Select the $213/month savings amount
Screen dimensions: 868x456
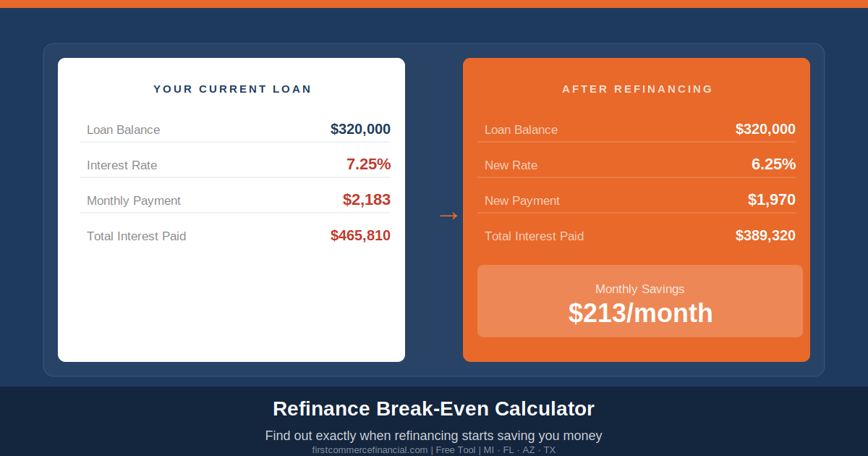(x=640, y=313)
